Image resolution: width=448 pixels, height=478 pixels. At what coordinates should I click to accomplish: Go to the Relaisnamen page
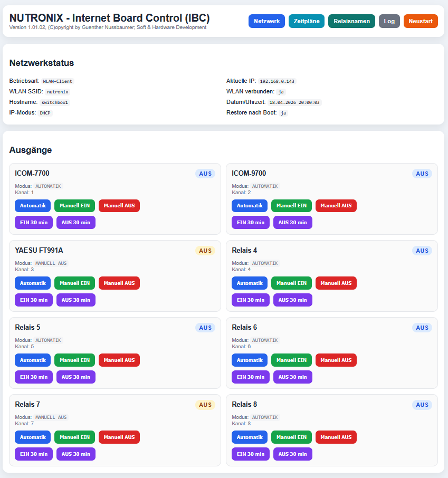351,21
